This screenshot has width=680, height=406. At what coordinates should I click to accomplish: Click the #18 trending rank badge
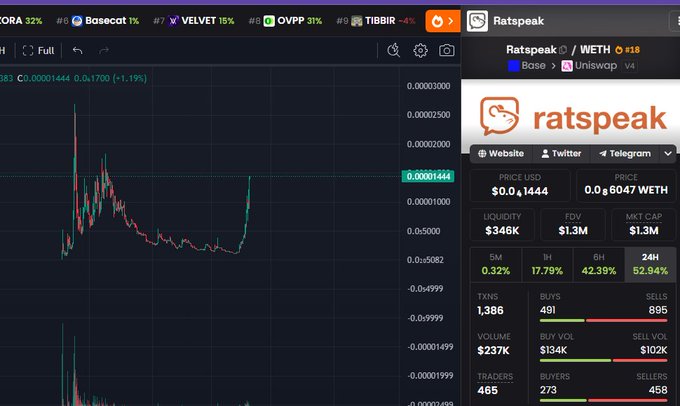pyautogui.click(x=628, y=50)
